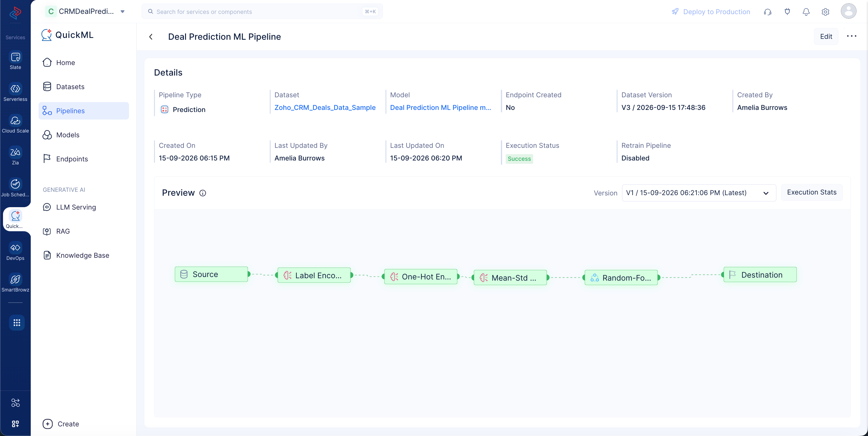Click the plug integrations icon
Viewport: 868px width, 436px height.
787,12
